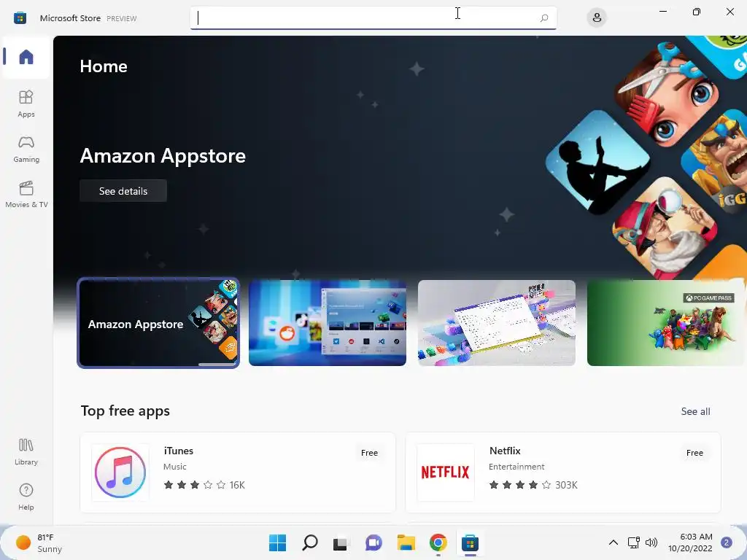Screen dimensions: 747x560
Task: Open Google Chrome from the taskbar
Action: [438, 542]
